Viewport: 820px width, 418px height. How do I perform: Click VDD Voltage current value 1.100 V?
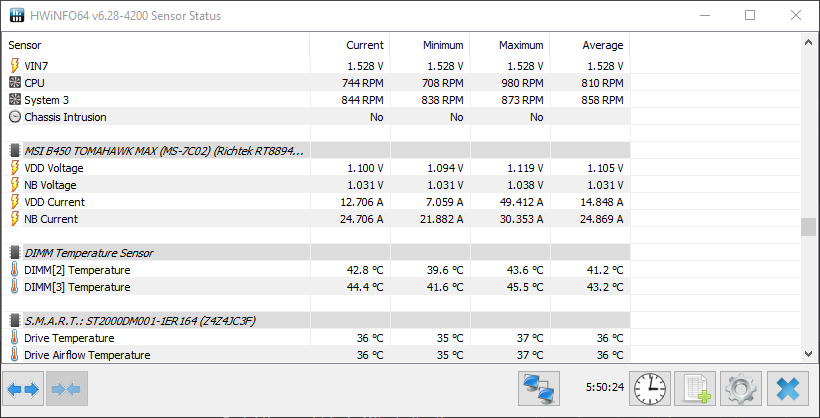click(x=366, y=168)
